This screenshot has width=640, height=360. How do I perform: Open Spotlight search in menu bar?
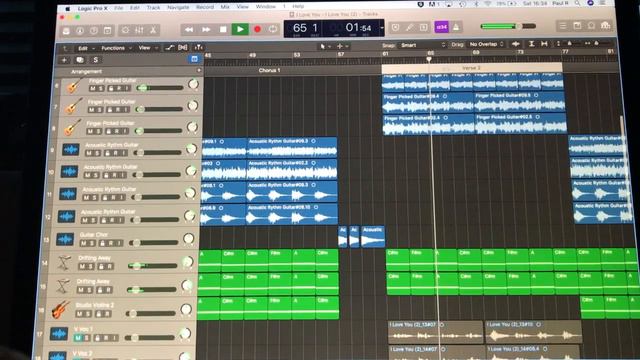[x=577, y=3]
